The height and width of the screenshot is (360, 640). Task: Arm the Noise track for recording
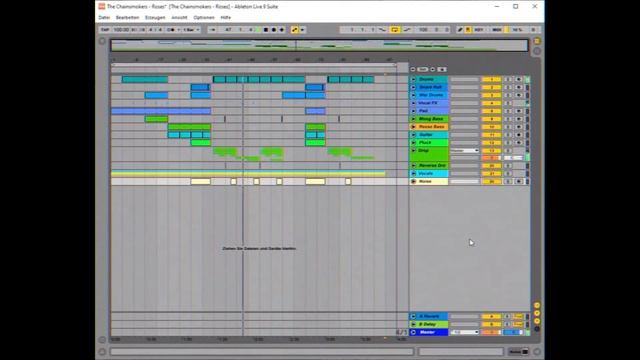point(519,181)
